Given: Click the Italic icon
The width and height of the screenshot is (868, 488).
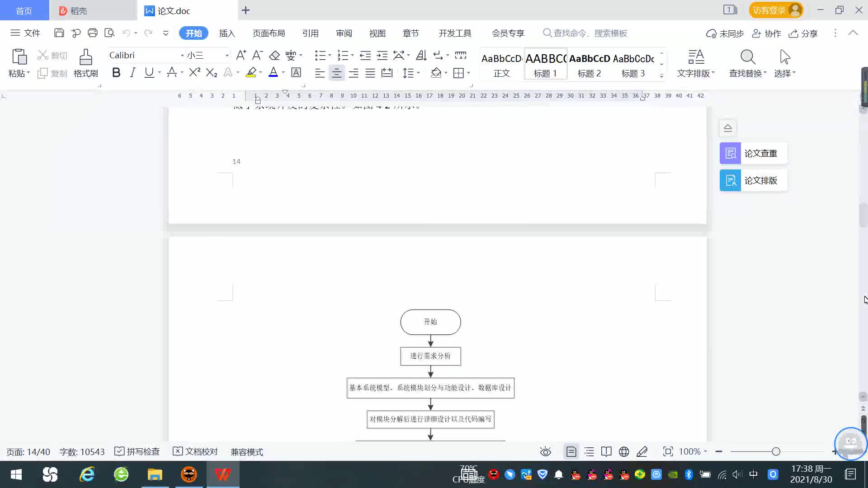Looking at the screenshot, I should tap(132, 73).
